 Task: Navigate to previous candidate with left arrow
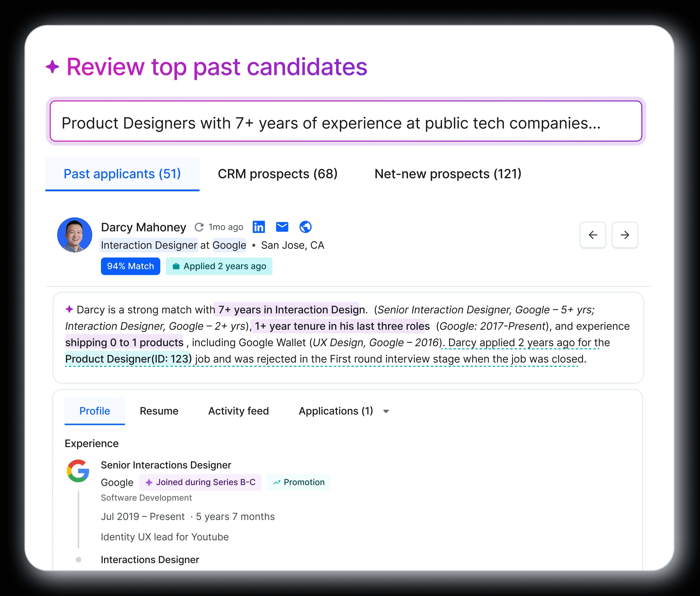click(x=593, y=235)
